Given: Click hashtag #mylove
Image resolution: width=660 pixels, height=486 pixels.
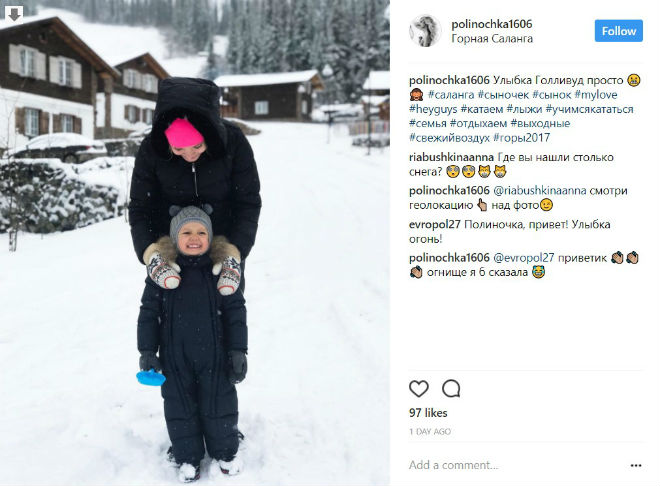Looking at the screenshot, I should 596,95.
